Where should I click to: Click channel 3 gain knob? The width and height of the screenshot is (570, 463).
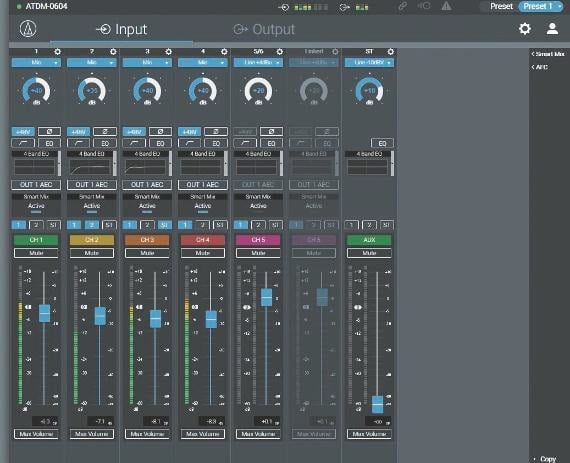tap(147, 90)
